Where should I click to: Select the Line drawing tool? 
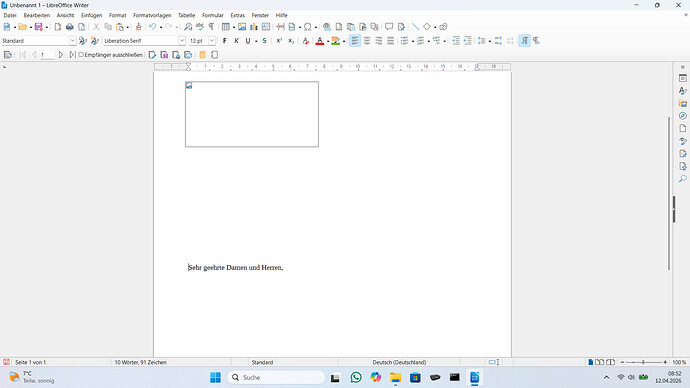(x=415, y=27)
